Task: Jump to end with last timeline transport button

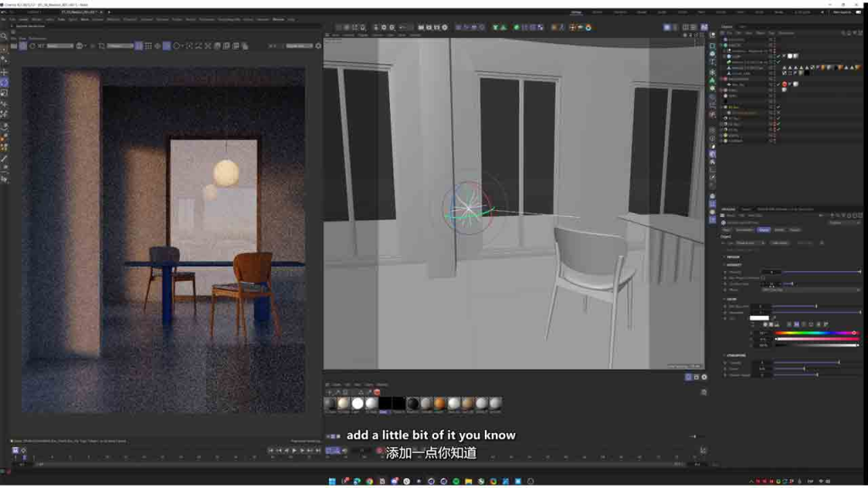Action: pos(319,451)
